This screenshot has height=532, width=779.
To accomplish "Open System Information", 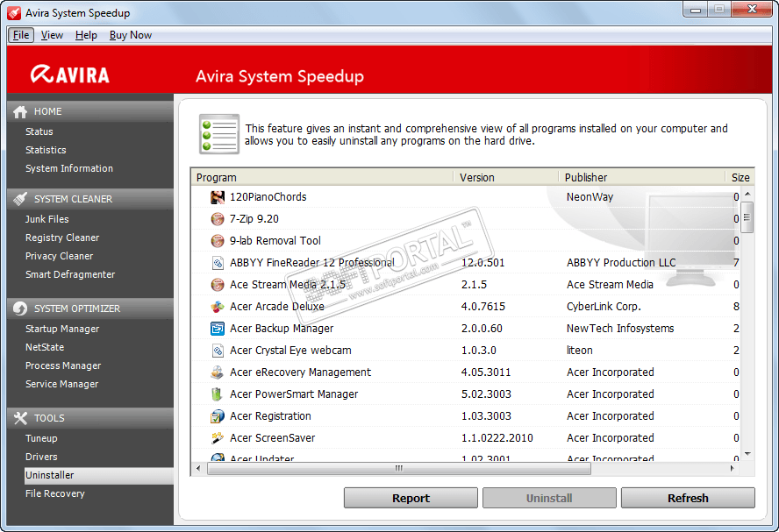I will (x=69, y=169).
